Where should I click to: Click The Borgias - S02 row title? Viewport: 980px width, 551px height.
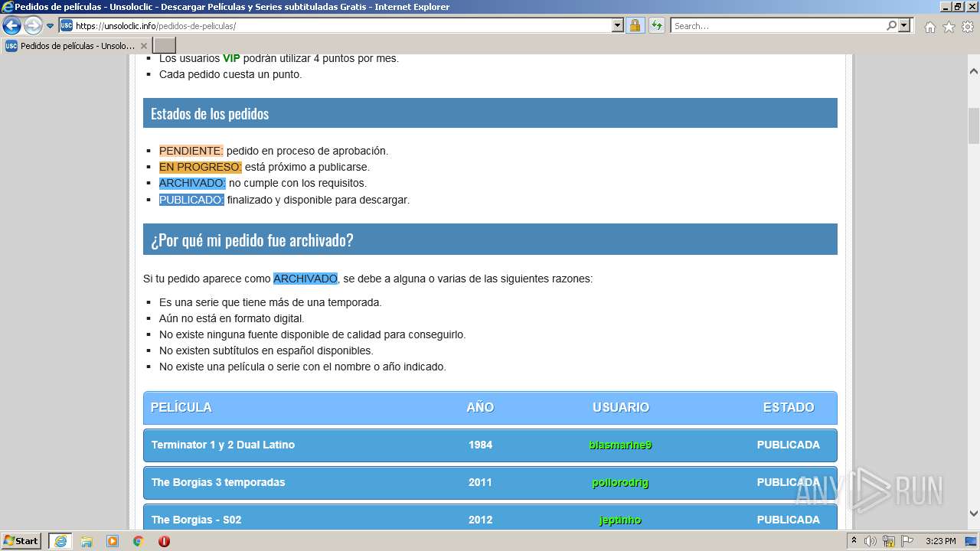(x=197, y=520)
